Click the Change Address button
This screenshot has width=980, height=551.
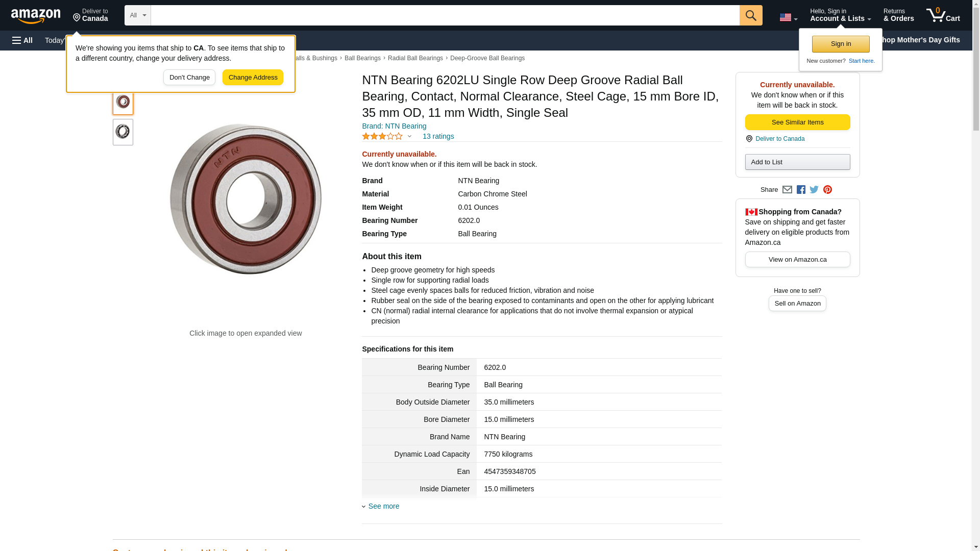point(253,78)
